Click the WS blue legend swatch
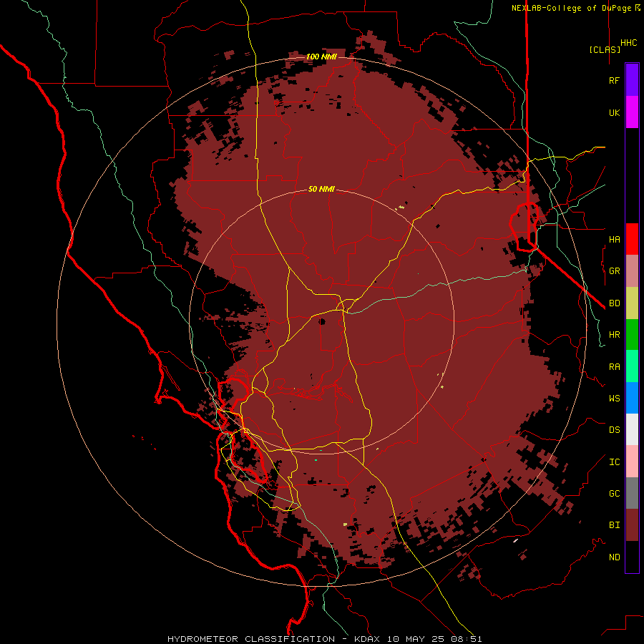644x644 pixels. (632, 398)
